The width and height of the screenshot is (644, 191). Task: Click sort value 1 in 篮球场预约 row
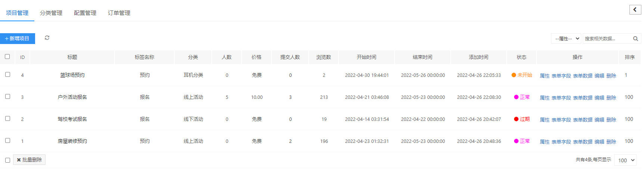pos(626,75)
